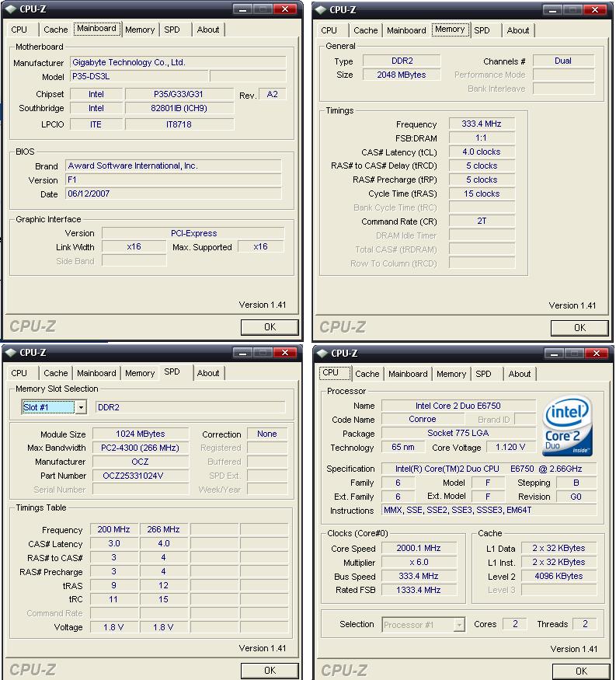Click OK in the CPU window
616x680 pixels.
[581, 671]
